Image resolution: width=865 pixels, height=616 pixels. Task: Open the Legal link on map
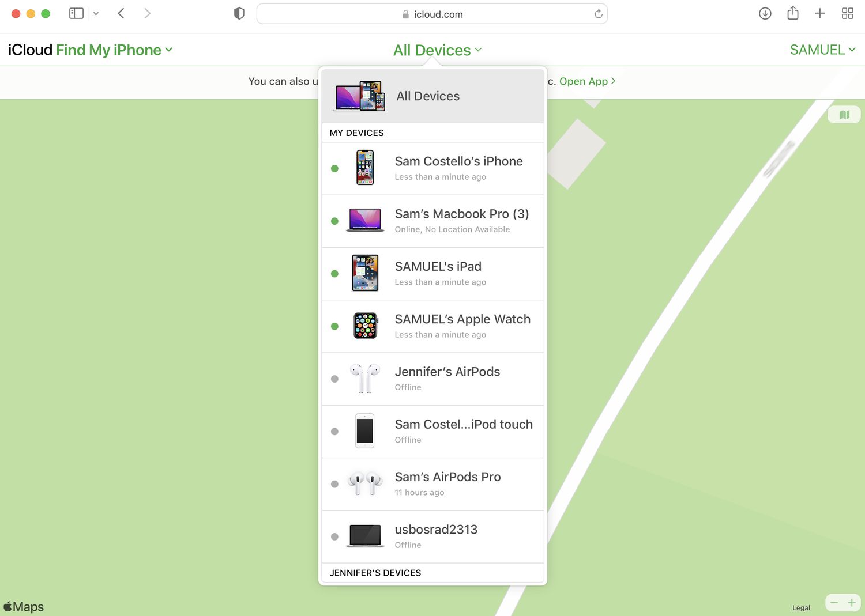click(x=801, y=607)
